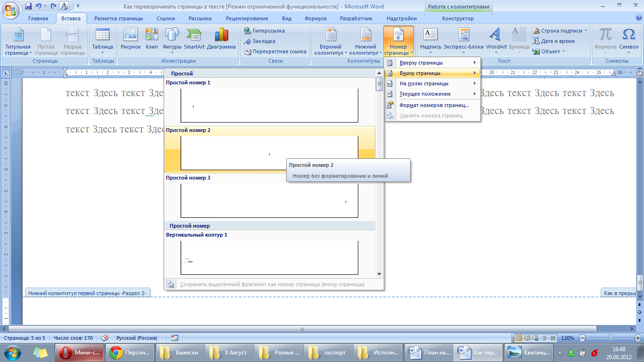644x362 pixels.
Task: Open the паспорт folder in taskbar
Action: [328, 352]
